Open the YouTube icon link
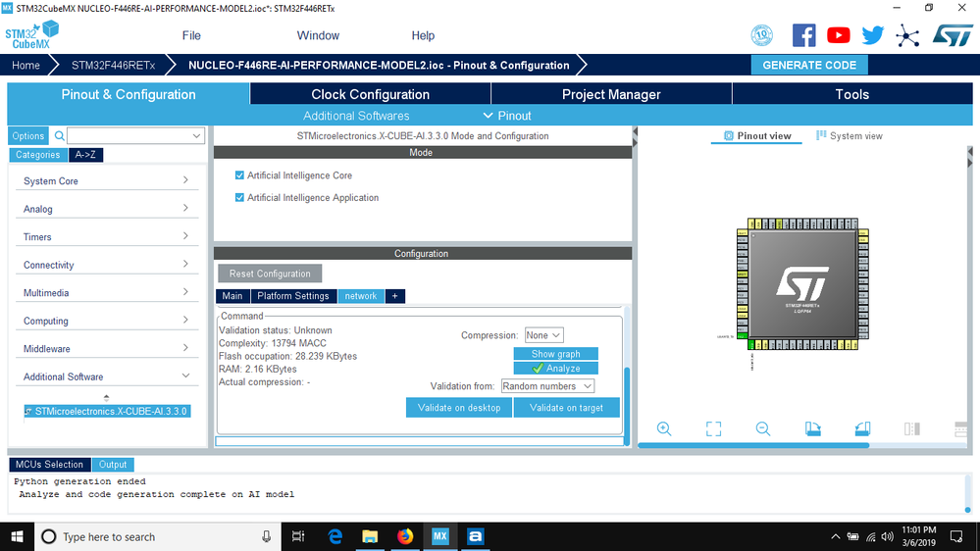 838,35
